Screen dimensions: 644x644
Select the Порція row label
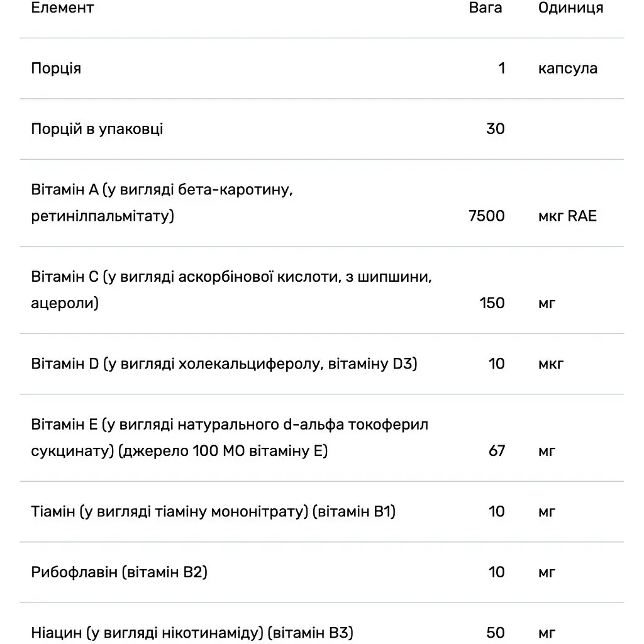click(56, 69)
